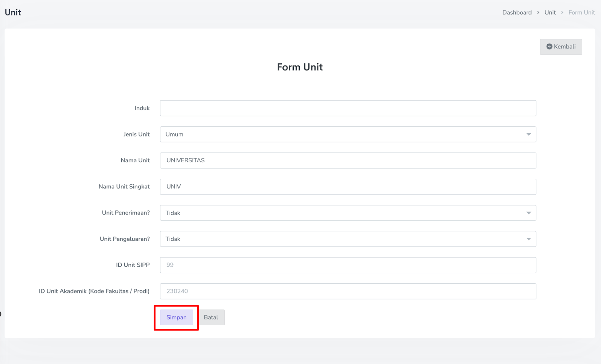Open the Unit breadcrumb link
Viewport: 601px width, 364px height.
pyautogui.click(x=550, y=12)
